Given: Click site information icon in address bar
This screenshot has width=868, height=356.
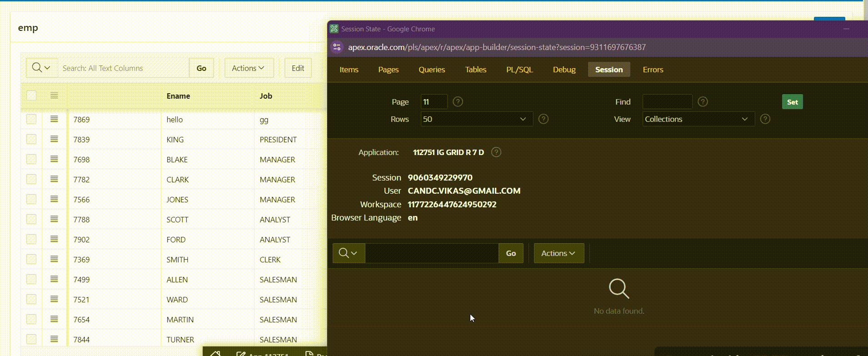Looking at the screenshot, I should pos(337,47).
